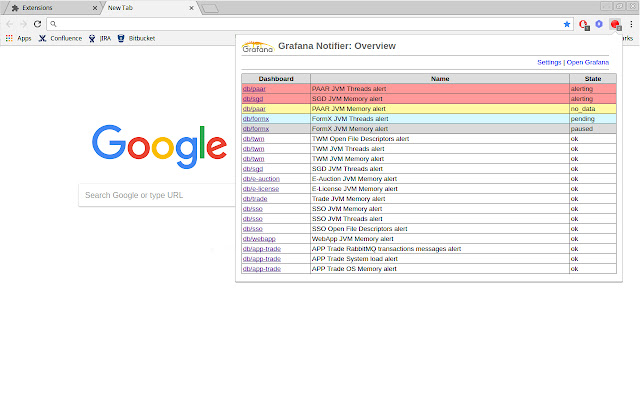Open the Bitbucket bookmark

(136, 38)
